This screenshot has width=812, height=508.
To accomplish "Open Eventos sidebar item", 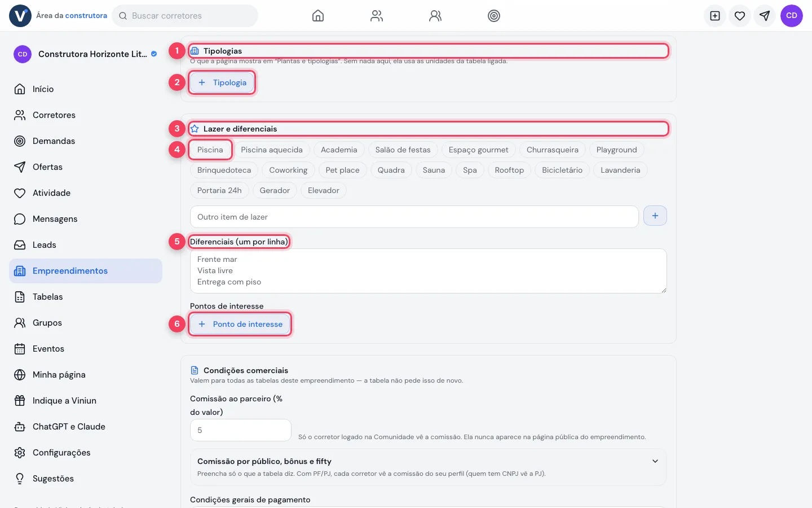I will click(x=86, y=349).
